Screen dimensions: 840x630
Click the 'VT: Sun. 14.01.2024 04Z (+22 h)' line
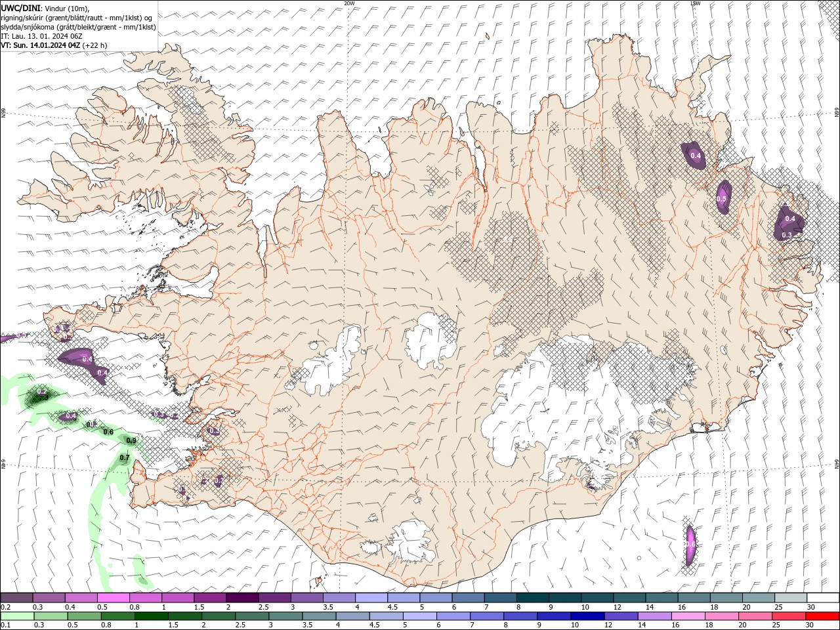(x=54, y=45)
